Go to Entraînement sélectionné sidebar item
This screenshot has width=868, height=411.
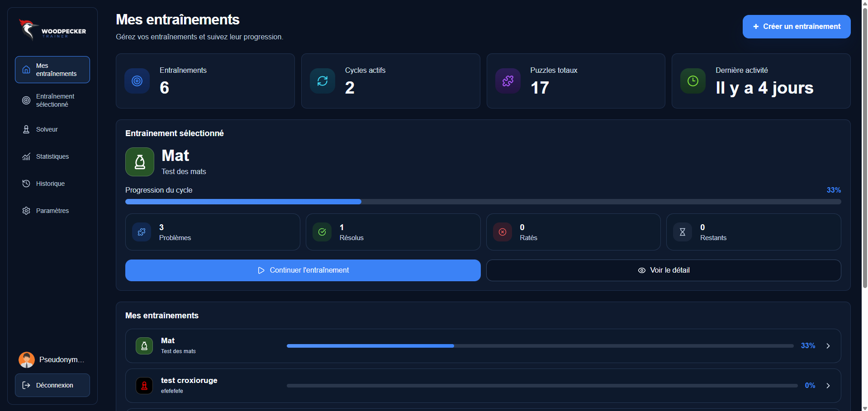(52, 100)
